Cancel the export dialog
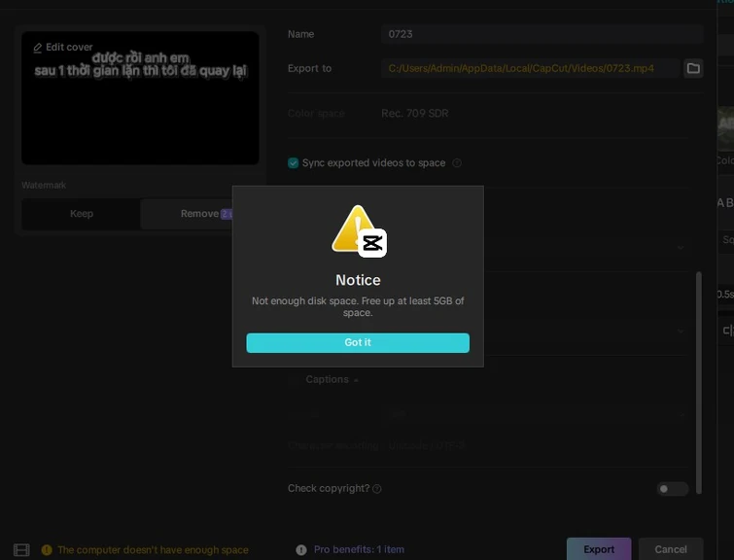Image resolution: width=734 pixels, height=560 pixels. click(671, 549)
